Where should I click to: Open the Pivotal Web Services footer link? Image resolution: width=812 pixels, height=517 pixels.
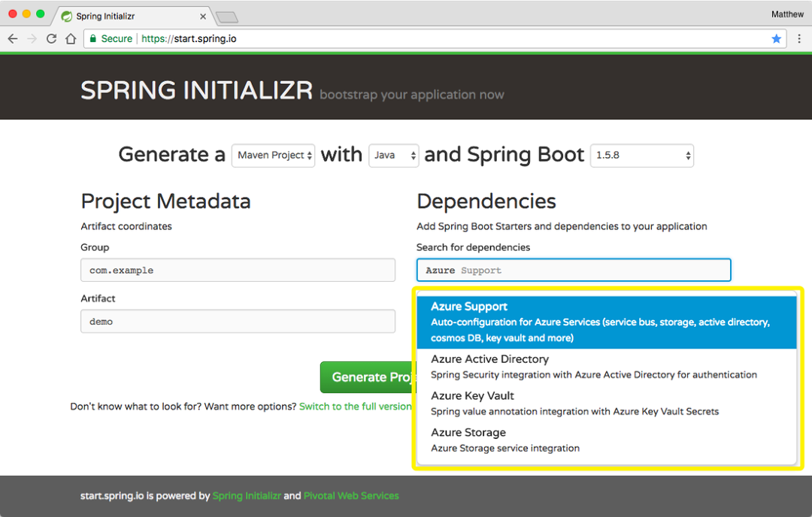351,496
